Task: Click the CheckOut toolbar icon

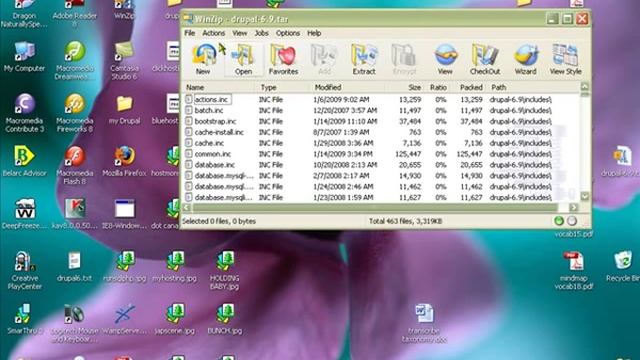Action: pos(485,59)
